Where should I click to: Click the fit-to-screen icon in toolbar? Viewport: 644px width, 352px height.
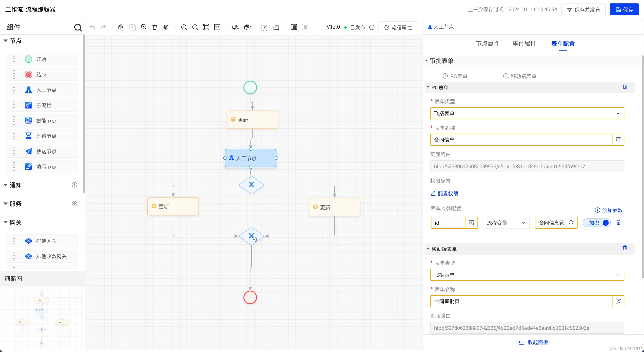tap(206, 27)
